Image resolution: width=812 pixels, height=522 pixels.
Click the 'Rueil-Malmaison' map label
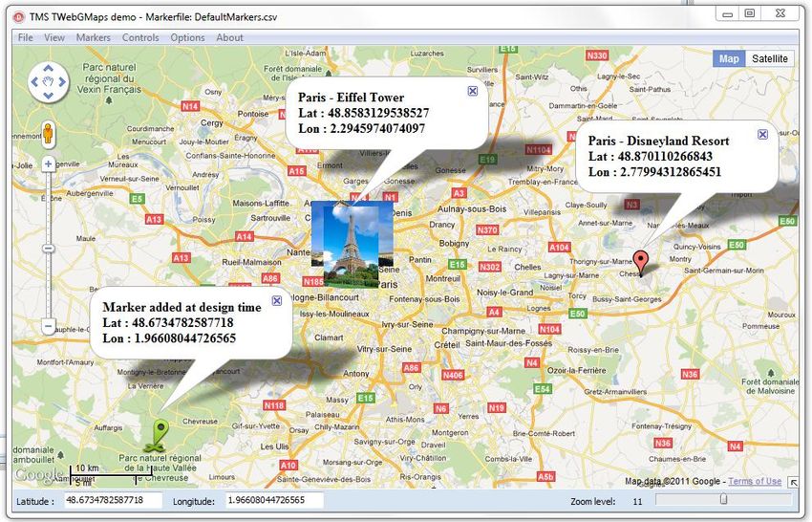point(251,262)
